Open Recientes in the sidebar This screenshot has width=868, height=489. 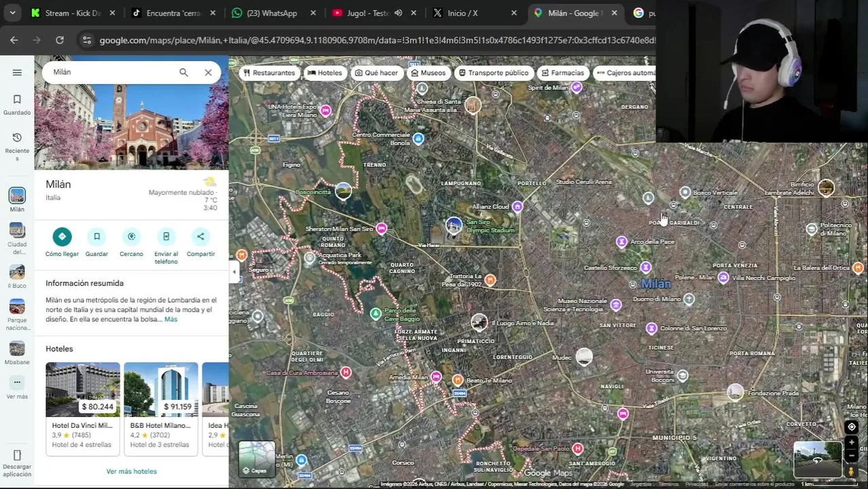click(x=17, y=147)
